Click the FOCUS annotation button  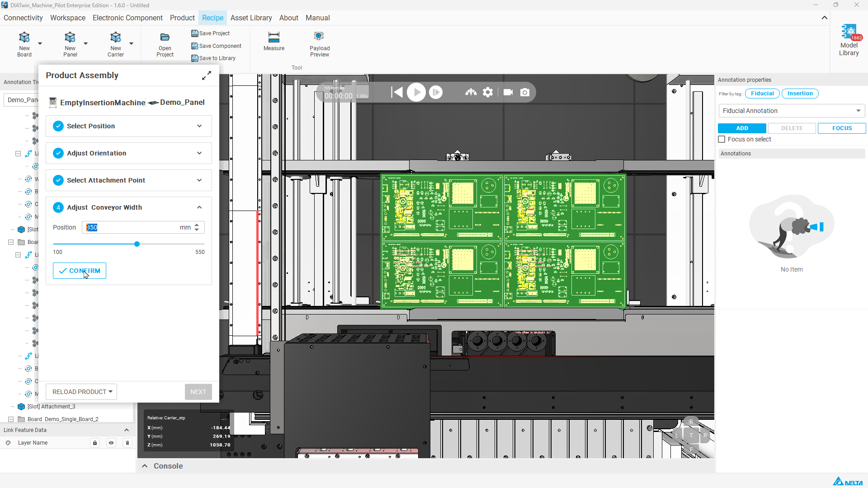pyautogui.click(x=842, y=128)
